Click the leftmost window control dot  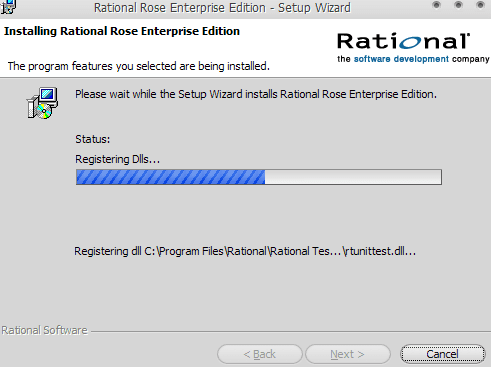tap(436, 5)
